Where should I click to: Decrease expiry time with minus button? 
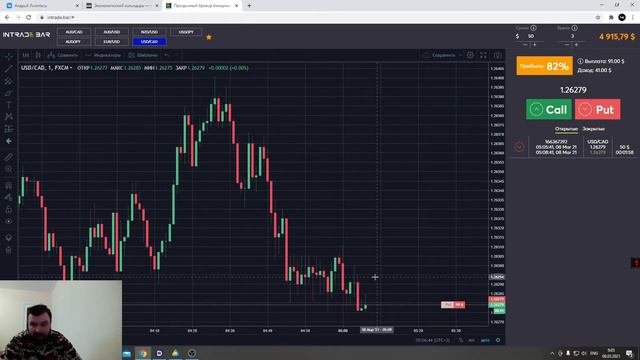coord(567,44)
